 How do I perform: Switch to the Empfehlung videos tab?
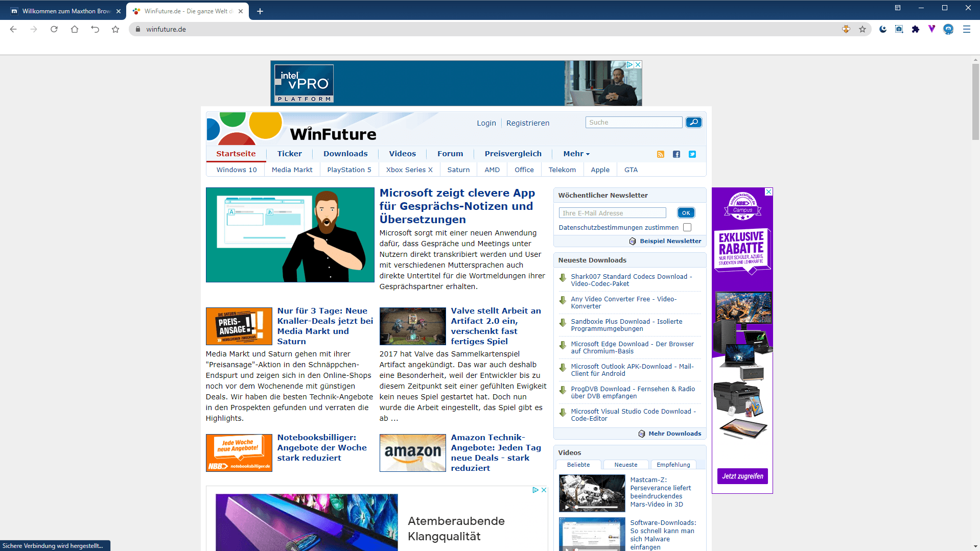673,465
